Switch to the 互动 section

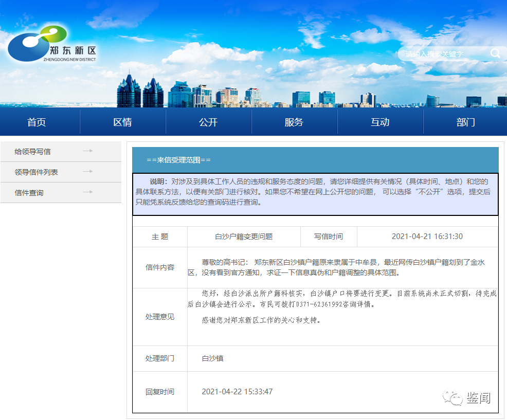pos(380,122)
